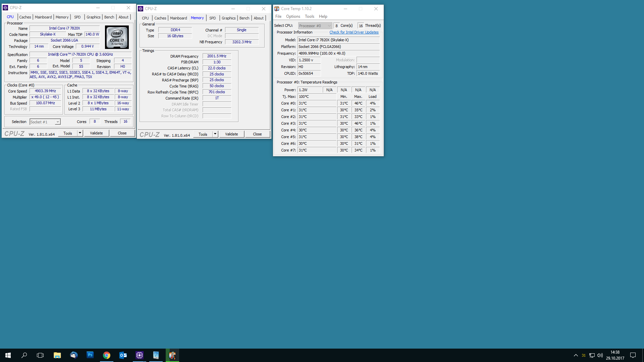644x362 pixels.
Task: Click Check for Intel Driver Updates link
Action: [x=354, y=32]
